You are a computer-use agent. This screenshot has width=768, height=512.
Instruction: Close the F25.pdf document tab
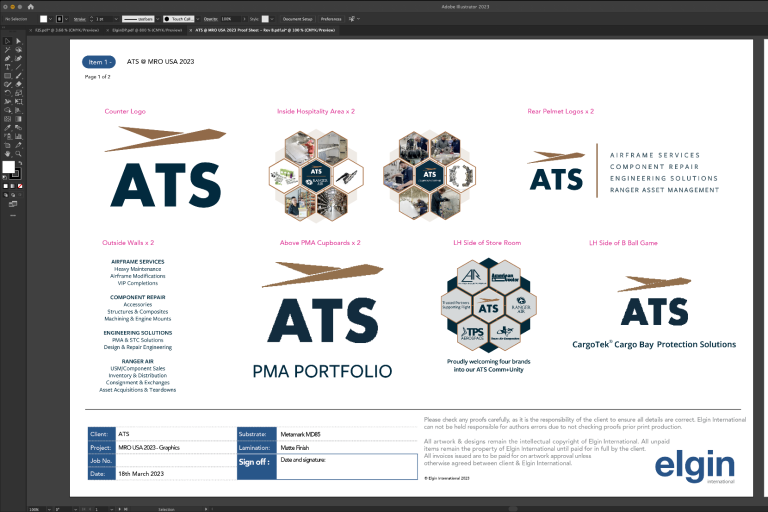click(31, 30)
